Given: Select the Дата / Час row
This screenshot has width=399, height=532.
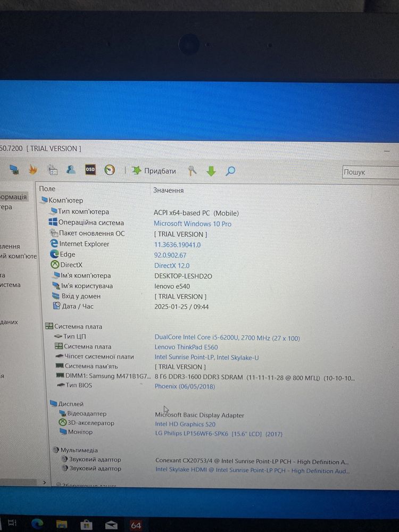Looking at the screenshot, I should tap(73, 306).
